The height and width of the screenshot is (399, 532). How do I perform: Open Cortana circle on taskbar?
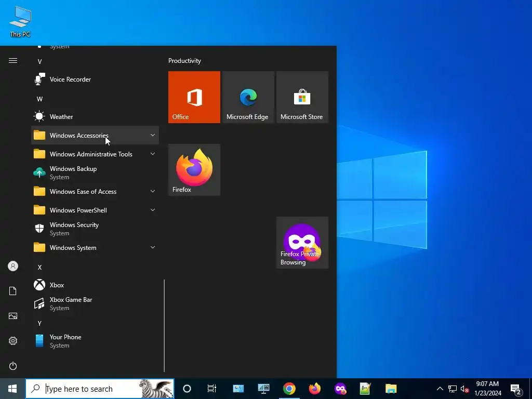tap(187, 389)
